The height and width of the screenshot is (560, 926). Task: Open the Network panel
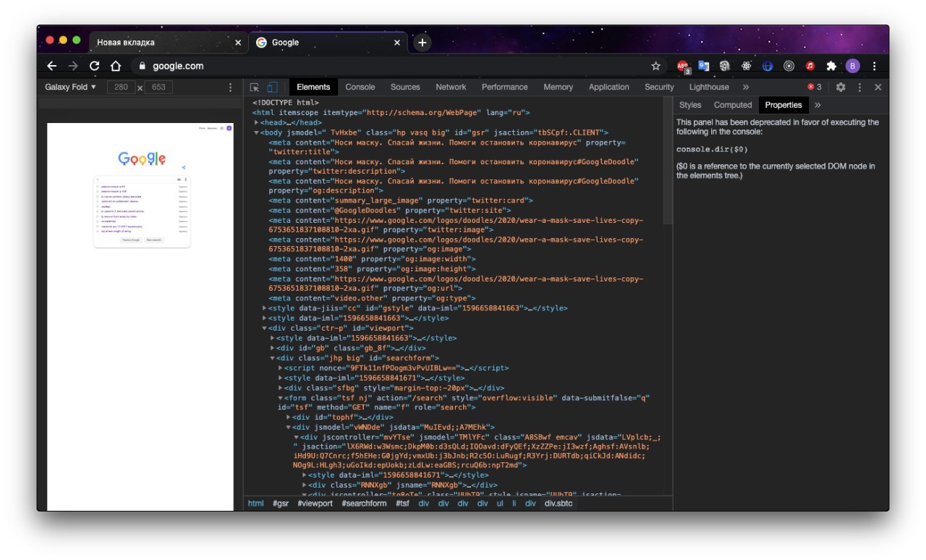pyautogui.click(x=451, y=87)
